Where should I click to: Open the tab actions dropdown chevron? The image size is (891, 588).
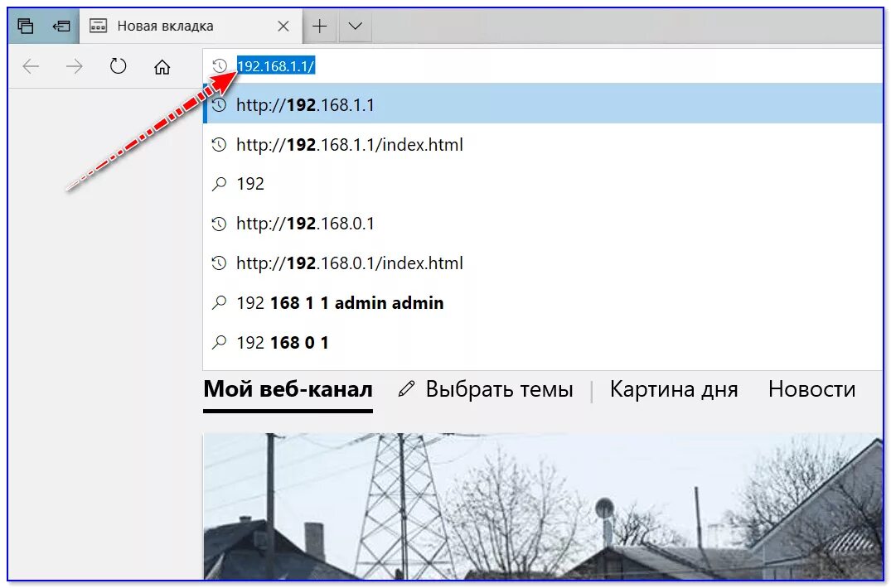click(x=355, y=25)
